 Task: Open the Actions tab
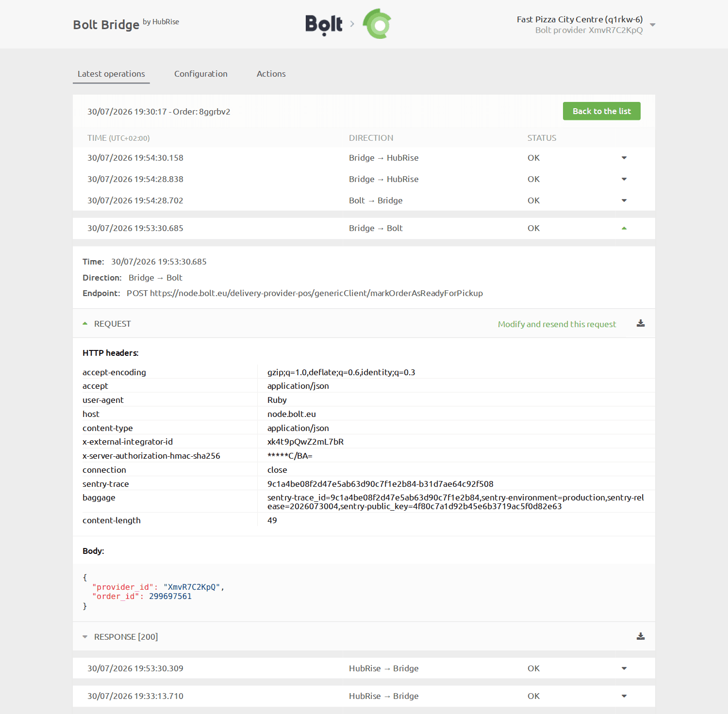(271, 74)
